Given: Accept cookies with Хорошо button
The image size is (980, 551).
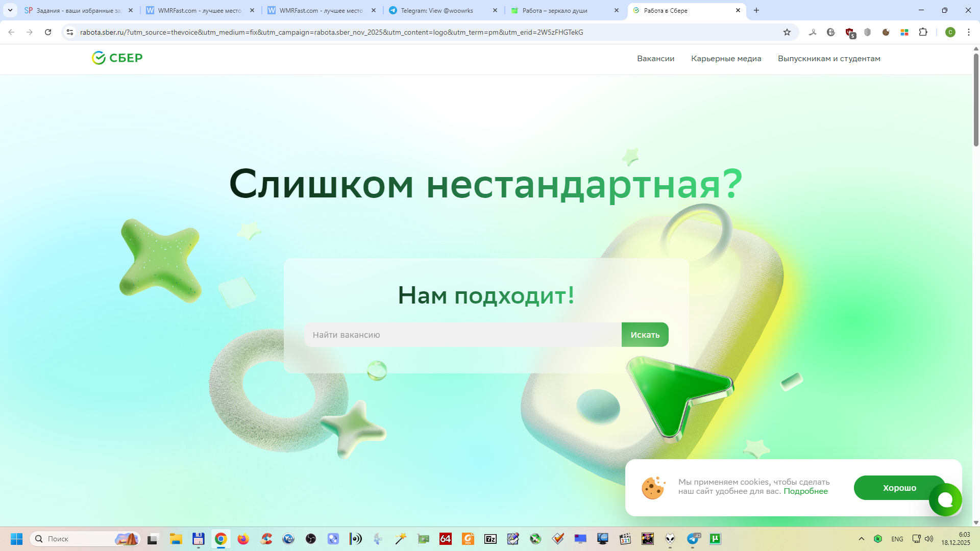Looking at the screenshot, I should (893, 488).
